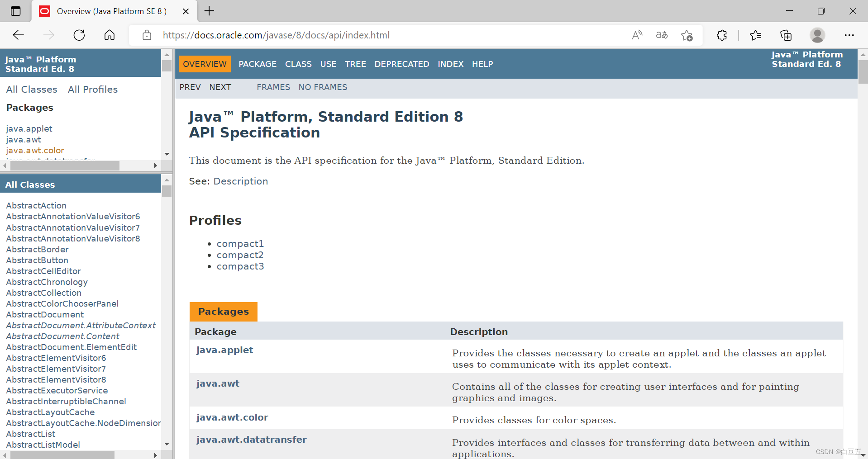Image resolution: width=868 pixels, height=459 pixels.
Task: Select the OVERVIEW navigation tab
Action: pyautogui.click(x=205, y=64)
